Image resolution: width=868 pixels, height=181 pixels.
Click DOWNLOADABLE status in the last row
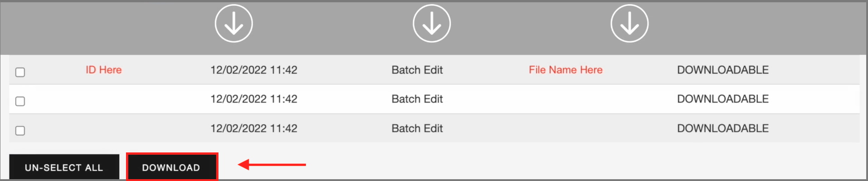pyautogui.click(x=723, y=128)
